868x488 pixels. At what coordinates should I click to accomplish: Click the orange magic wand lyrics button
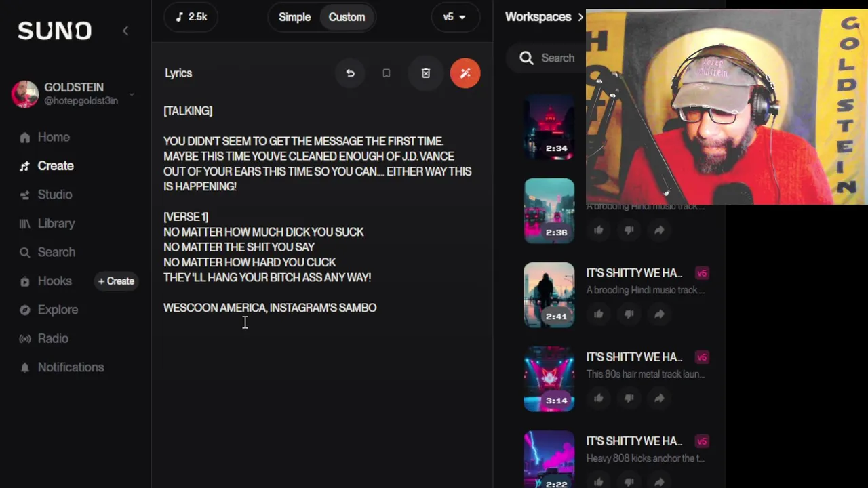pyautogui.click(x=465, y=73)
